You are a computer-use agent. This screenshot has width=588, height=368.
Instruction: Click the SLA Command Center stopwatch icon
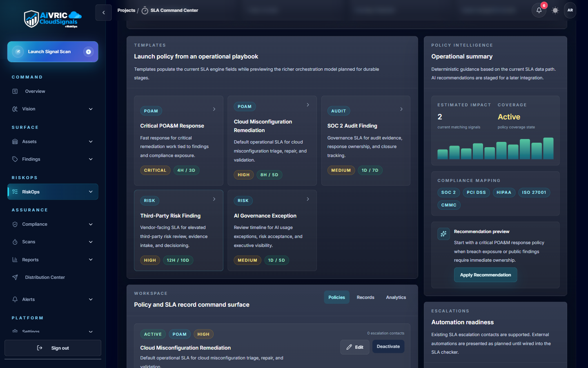145,11
